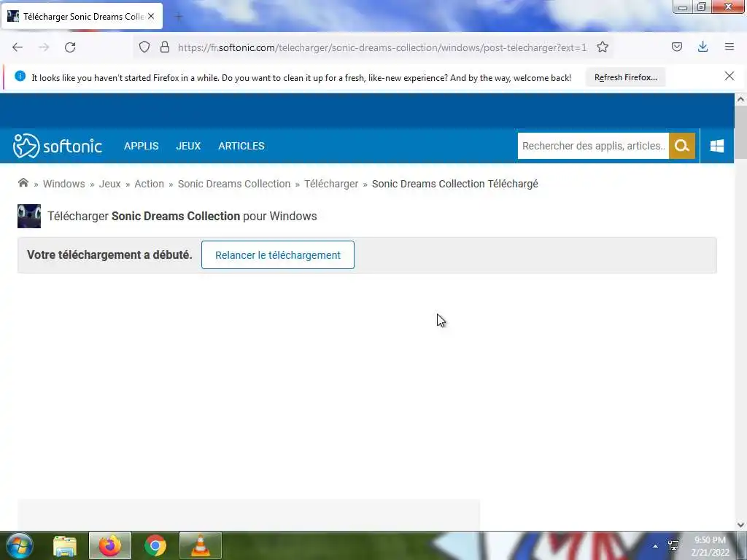Show hidden system tray icons
Viewport: 747px width, 560px height.
656,546
